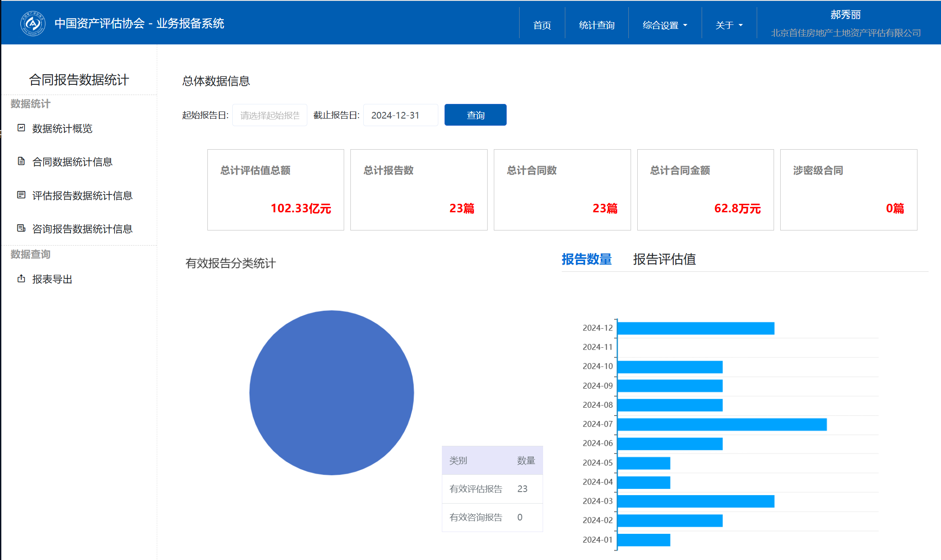The width and height of the screenshot is (941, 560).
Task: Open 统计查询 in top navigation
Action: coord(596,25)
